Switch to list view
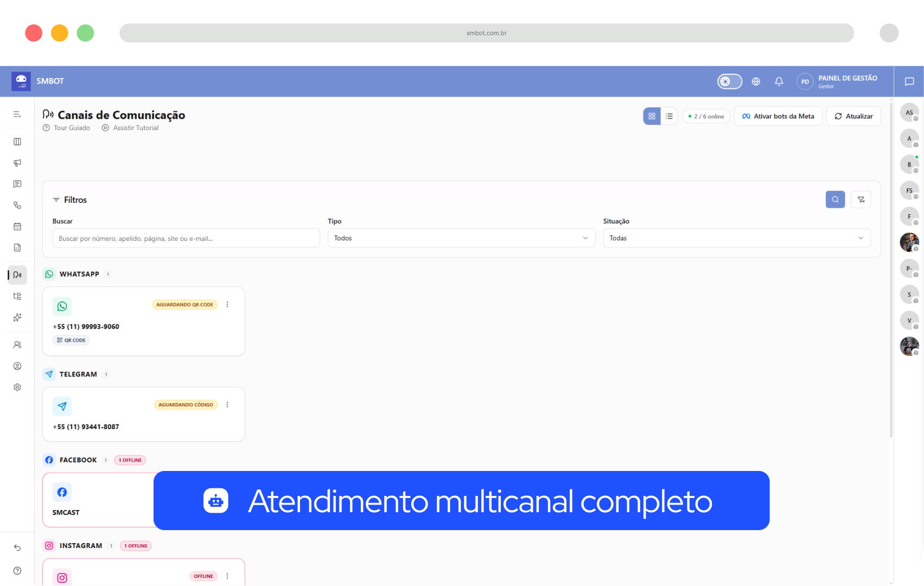Screen dimensions: 924x586 tap(670, 116)
